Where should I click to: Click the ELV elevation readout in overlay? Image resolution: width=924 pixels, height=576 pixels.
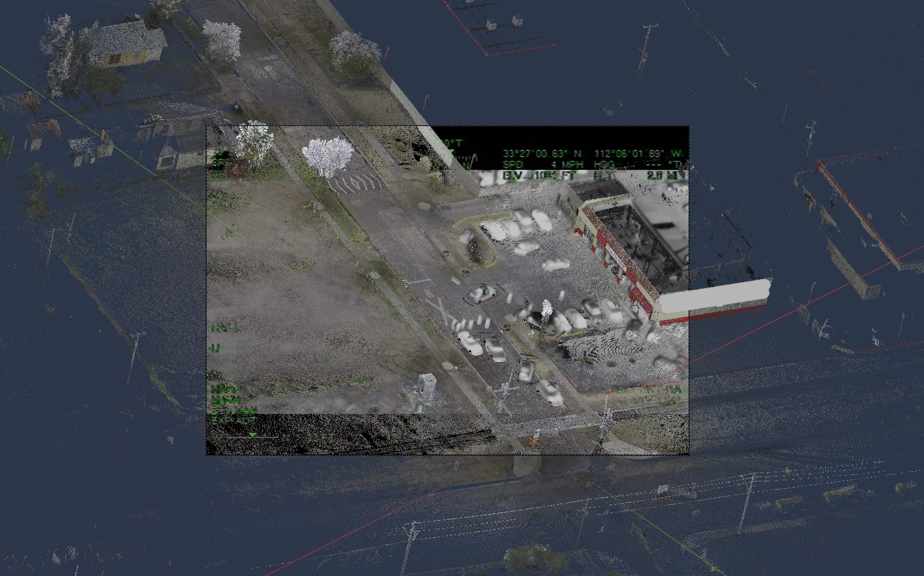coord(539,175)
